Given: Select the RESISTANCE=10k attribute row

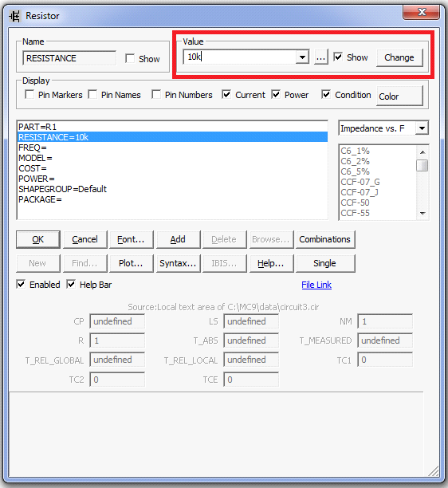Looking at the screenshot, I should click(x=173, y=137).
